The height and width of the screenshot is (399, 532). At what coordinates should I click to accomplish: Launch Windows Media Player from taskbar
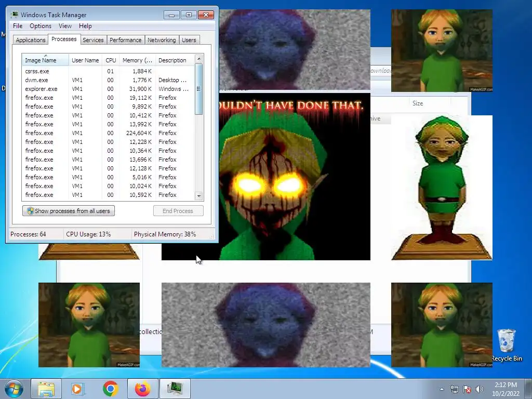click(77, 389)
